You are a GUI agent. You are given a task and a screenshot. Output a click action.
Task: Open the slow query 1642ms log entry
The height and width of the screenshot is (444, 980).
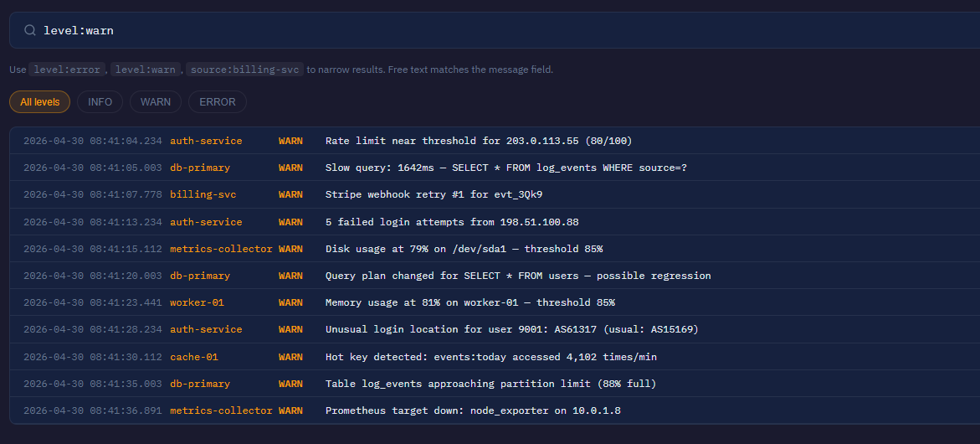(x=495, y=168)
